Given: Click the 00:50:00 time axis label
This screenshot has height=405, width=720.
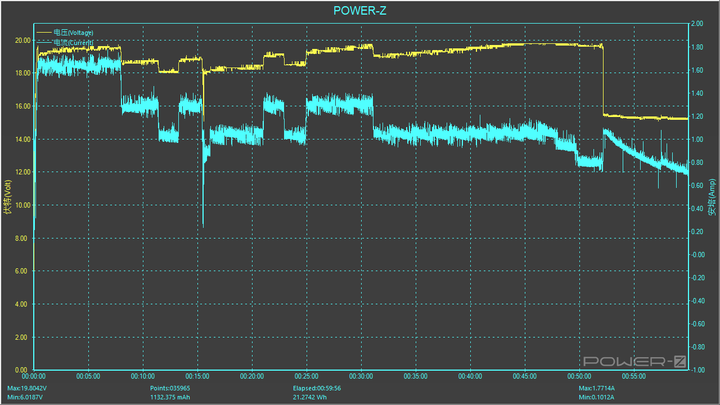Looking at the screenshot, I should pyautogui.click(x=579, y=376).
